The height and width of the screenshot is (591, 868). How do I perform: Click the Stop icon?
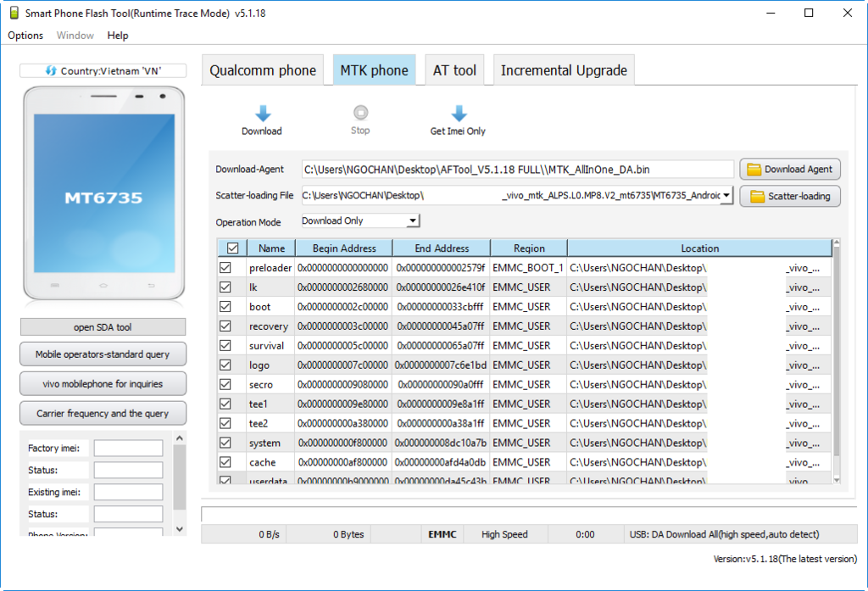[360, 113]
